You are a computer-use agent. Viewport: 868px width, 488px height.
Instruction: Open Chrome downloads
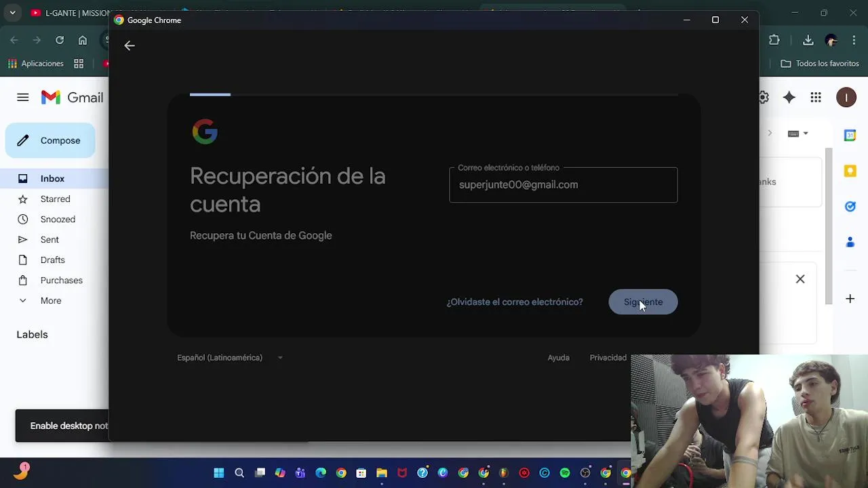[808, 40]
